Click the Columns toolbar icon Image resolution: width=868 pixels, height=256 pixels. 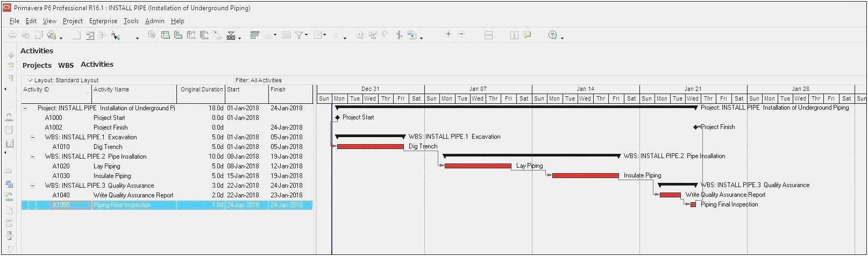pos(267,35)
